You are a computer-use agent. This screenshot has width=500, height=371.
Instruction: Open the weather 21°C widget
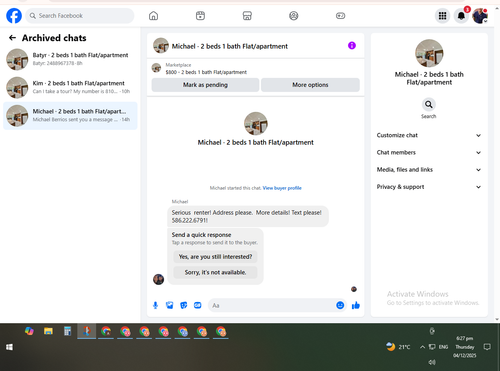tap(398, 347)
